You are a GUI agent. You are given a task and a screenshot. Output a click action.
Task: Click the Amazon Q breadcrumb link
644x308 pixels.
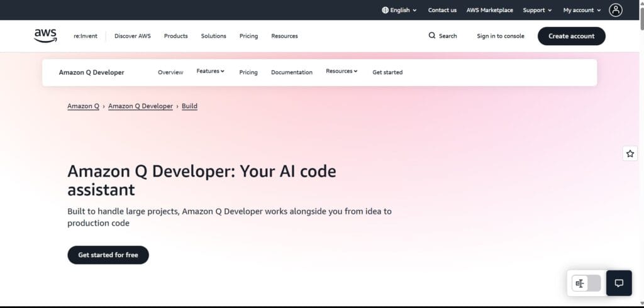click(84, 106)
